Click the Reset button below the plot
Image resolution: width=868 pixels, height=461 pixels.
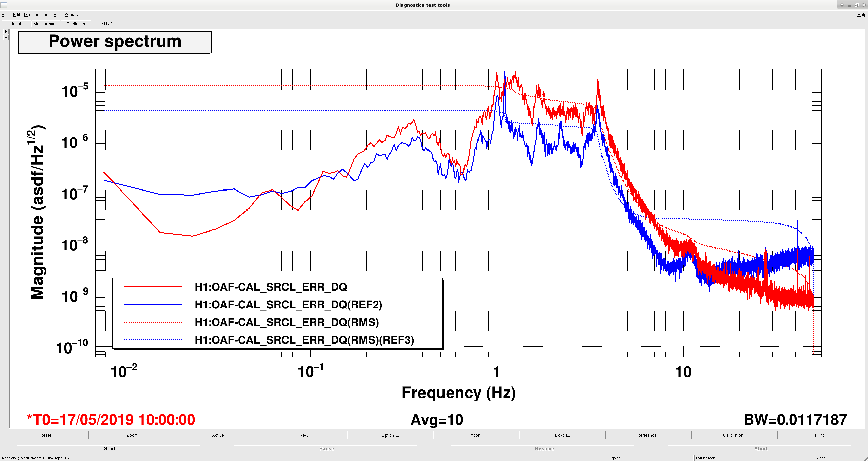(45, 435)
